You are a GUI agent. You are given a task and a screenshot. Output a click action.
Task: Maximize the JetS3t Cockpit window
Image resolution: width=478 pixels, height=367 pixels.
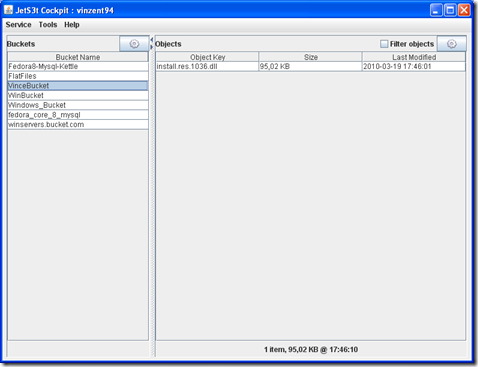(450, 10)
